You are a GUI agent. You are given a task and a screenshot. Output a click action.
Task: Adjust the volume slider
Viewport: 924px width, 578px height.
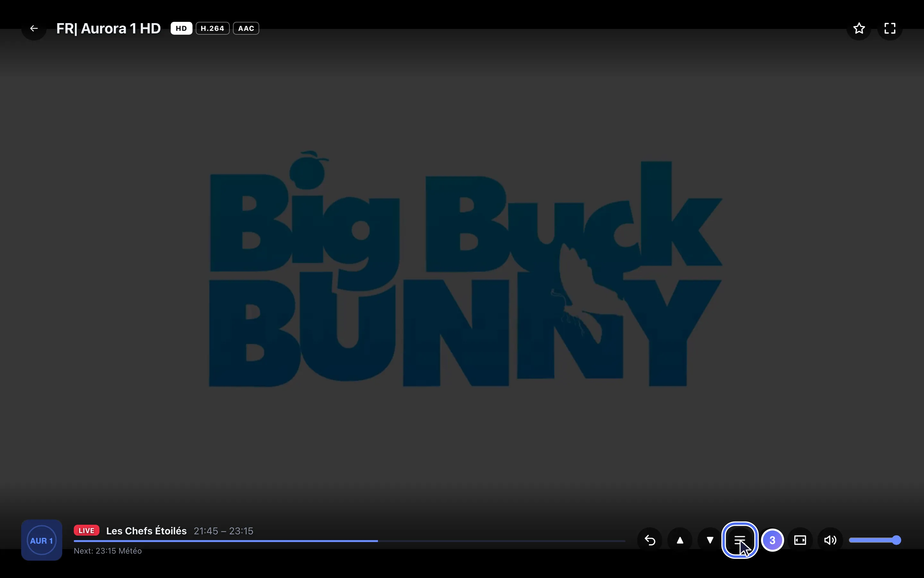[875, 540]
